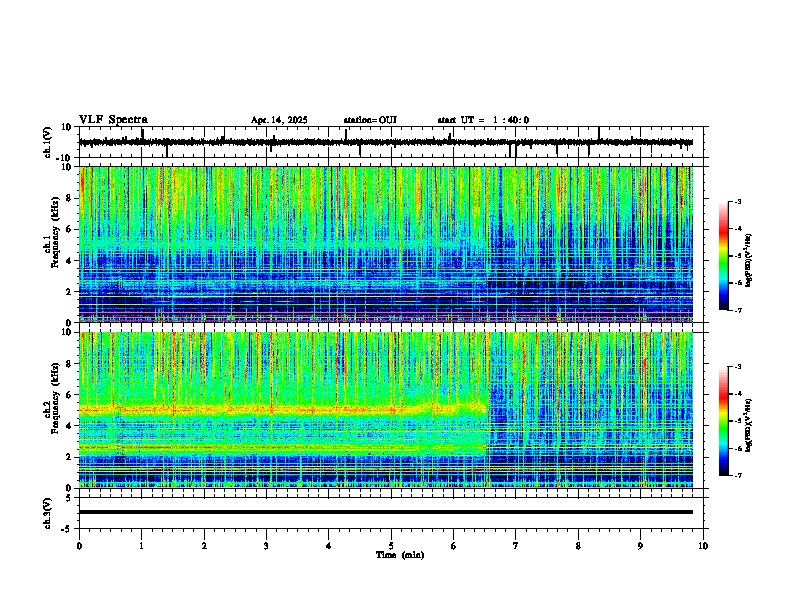Click the "-7" tick on ch.2 colorbar
The image size is (792, 612).
[x=737, y=476]
